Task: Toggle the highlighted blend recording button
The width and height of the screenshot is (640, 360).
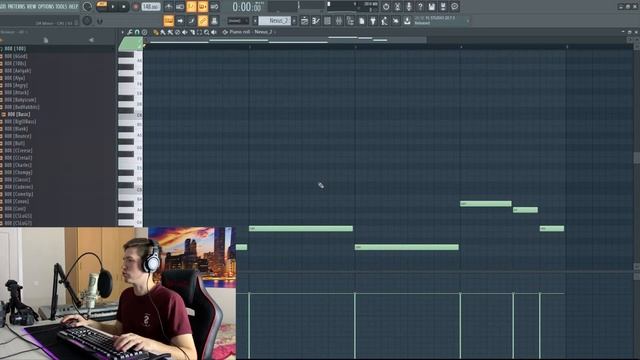Action: 203,7
